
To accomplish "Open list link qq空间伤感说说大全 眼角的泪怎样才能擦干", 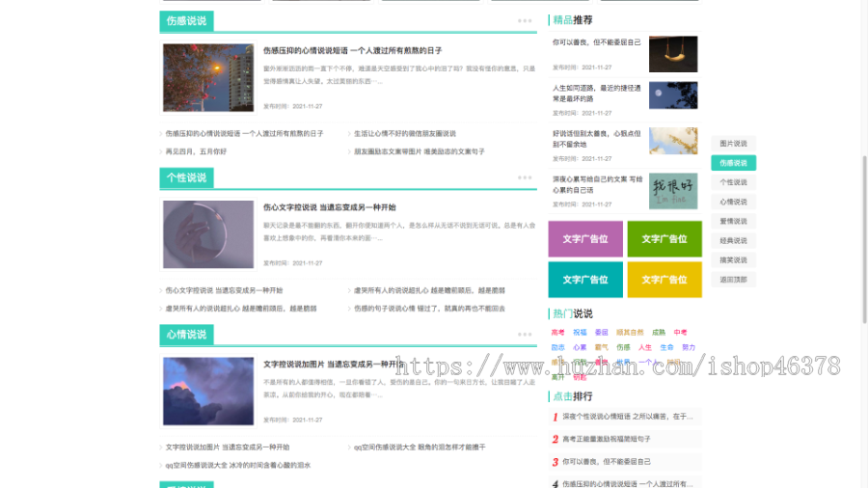I will tap(420, 447).
